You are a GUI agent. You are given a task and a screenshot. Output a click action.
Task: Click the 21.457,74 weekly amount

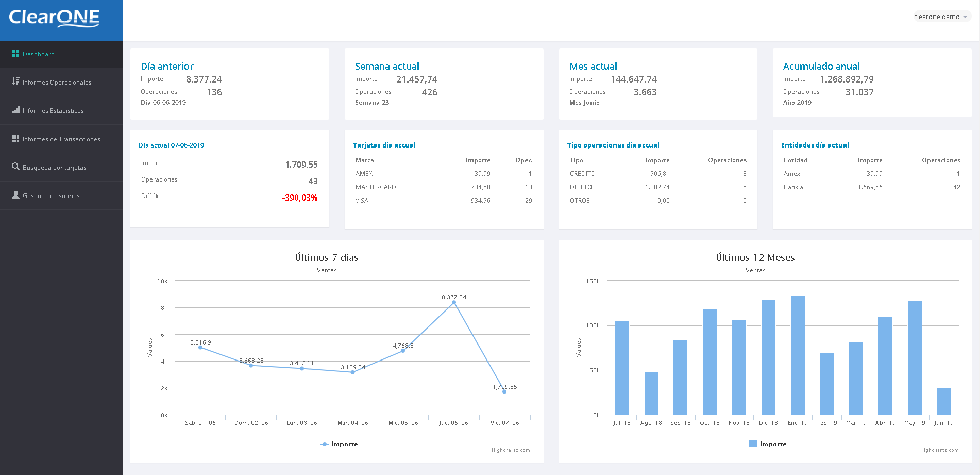point(417,79)
